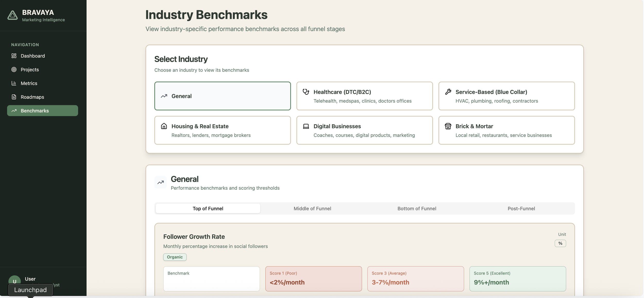Click the Metrics bar chart icon
The width and height of the screenshot is (644, 298).
click(x=14, y=83)
